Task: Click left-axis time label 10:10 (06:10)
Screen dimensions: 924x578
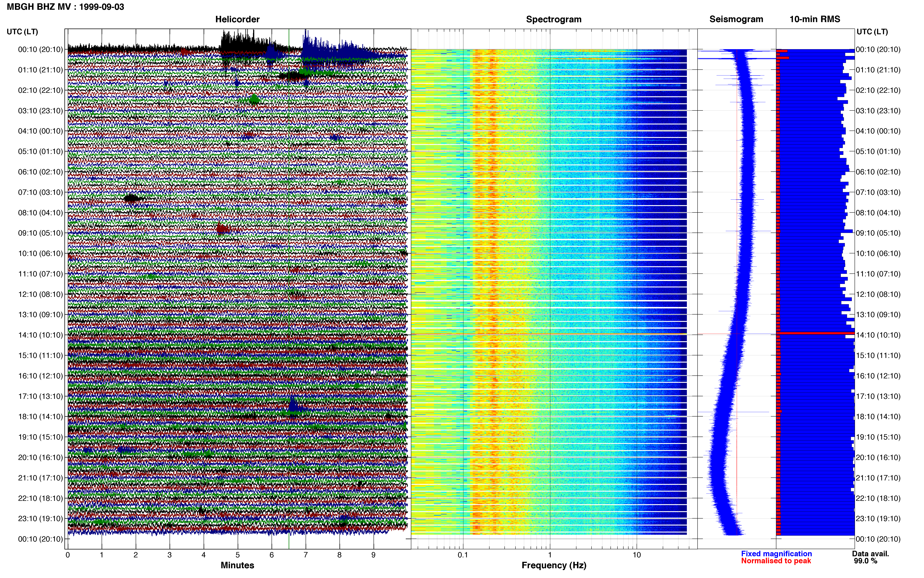Action: [41, 253]
